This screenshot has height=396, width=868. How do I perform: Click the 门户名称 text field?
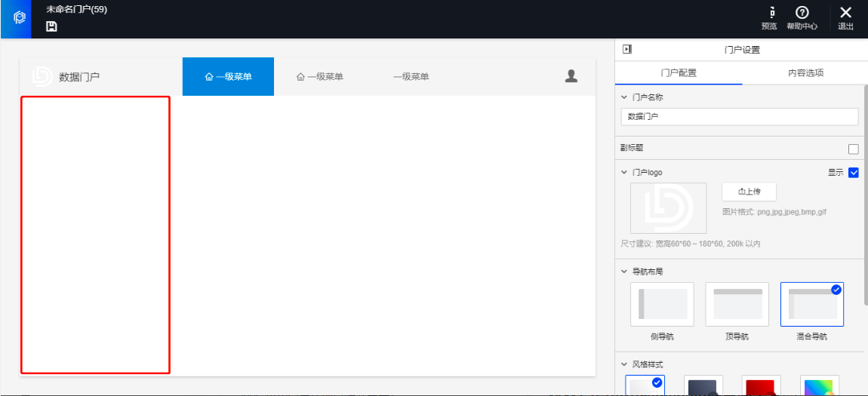(739, 117)
